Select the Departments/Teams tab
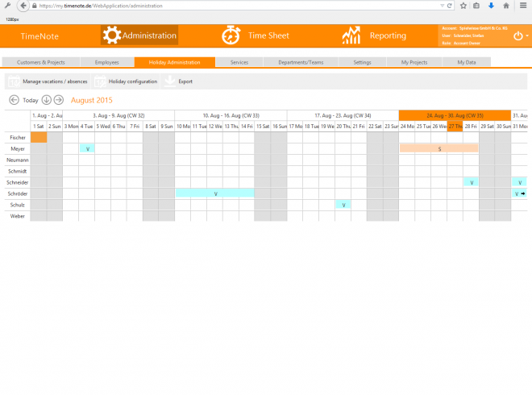This screenshot has height=395, width=532. tap(299, 62)
